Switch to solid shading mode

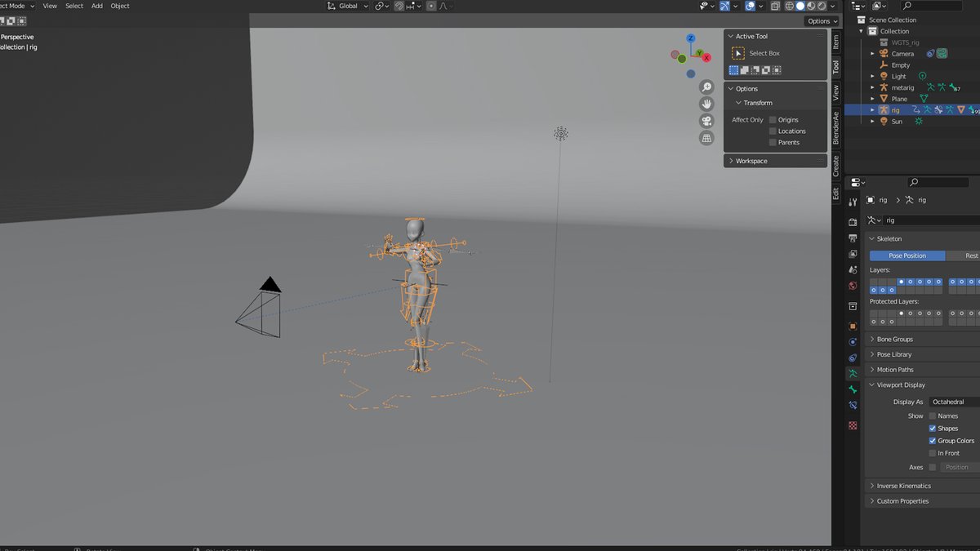tap(800, 6)
